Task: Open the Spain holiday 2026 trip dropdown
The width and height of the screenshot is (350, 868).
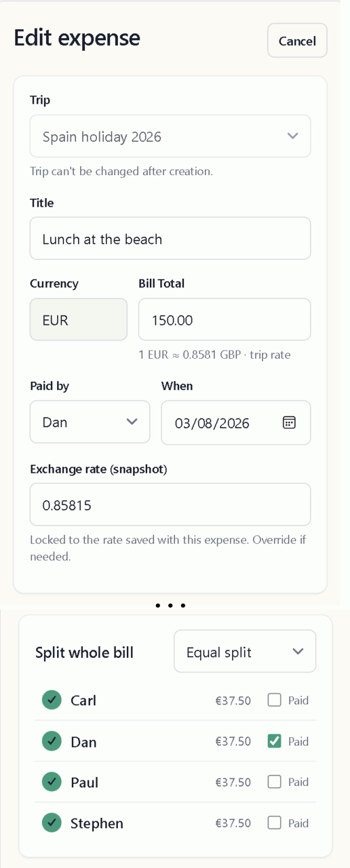Action: pyautogui.click(x=170, y=136)
